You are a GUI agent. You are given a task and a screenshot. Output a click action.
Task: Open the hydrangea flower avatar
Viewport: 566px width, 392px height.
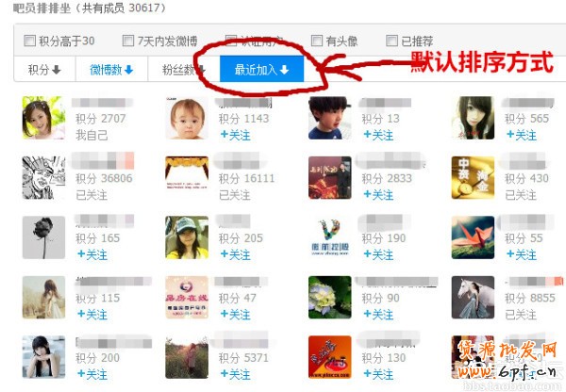pyautogui.click(x=329, y=297)
